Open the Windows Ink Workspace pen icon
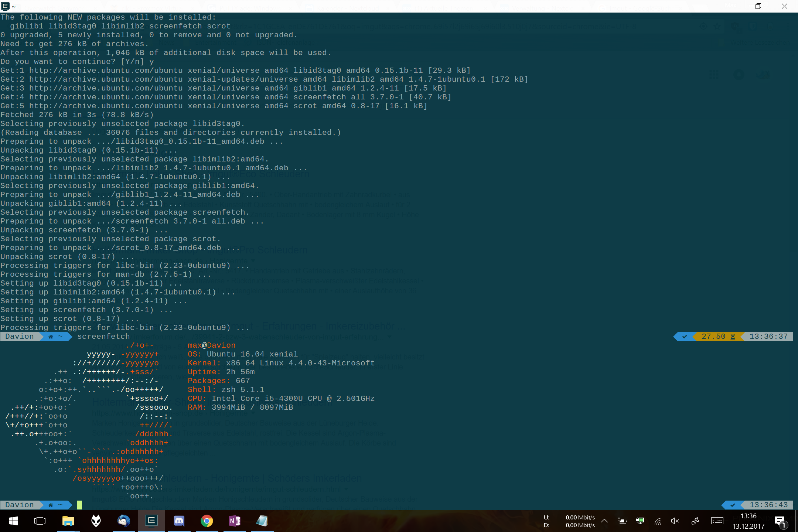798x532 pixels. 695,521
